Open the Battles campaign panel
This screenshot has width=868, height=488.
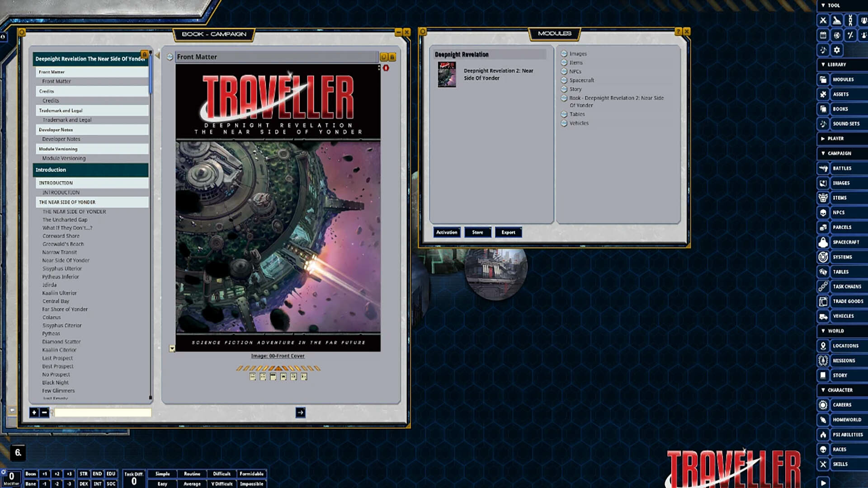pos(844,168)
